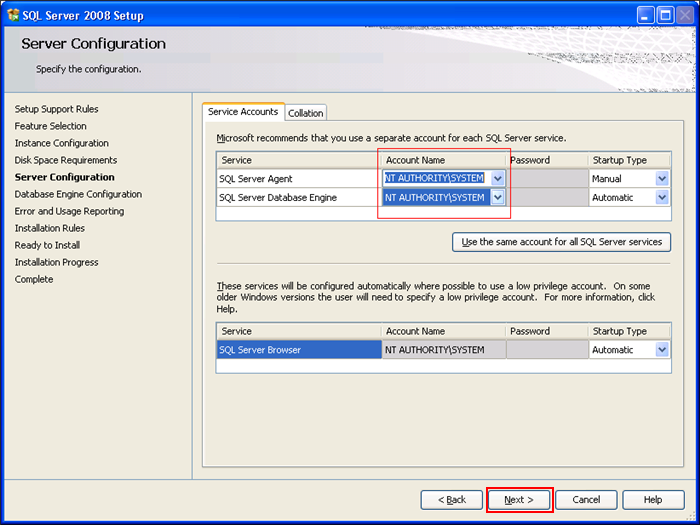Click SQL Server Agent password field
The image size is (700, 525).
547,178
